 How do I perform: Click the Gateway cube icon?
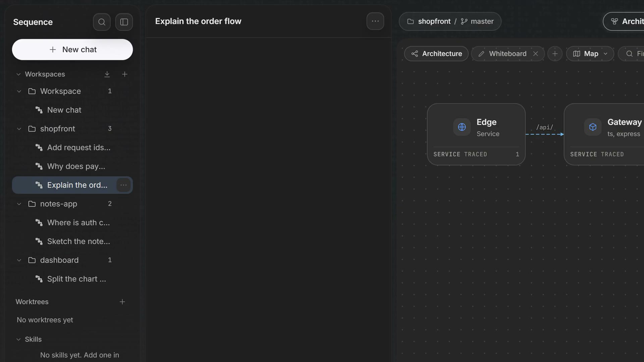coord(593,127)
